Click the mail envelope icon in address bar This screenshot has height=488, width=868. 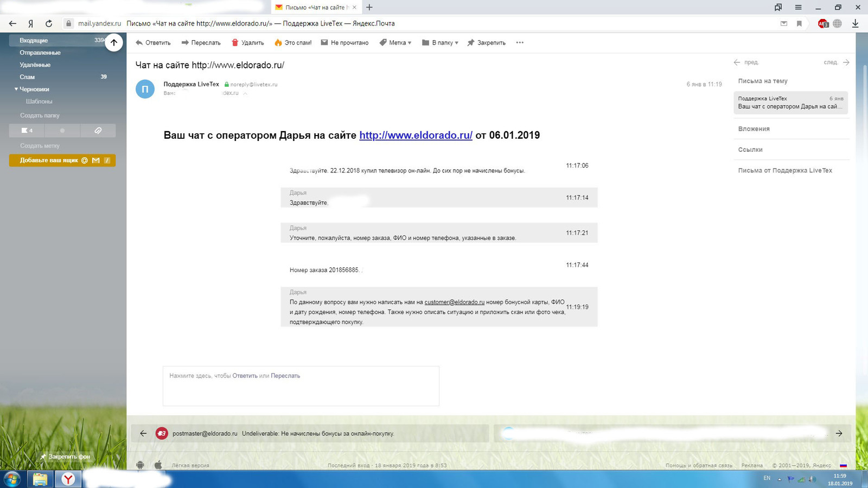click(x=784, y=23)
